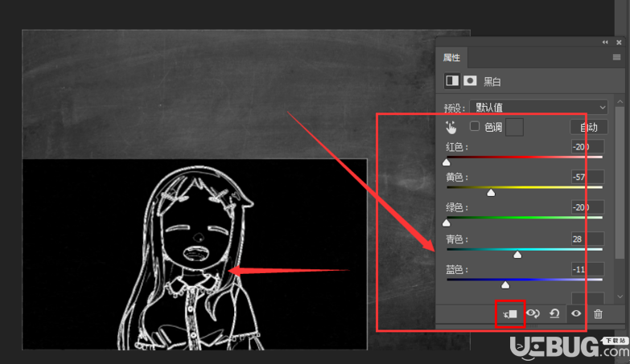Click the clip to layer icon
This screenshot has height=364, width=630.
[510, 314]
